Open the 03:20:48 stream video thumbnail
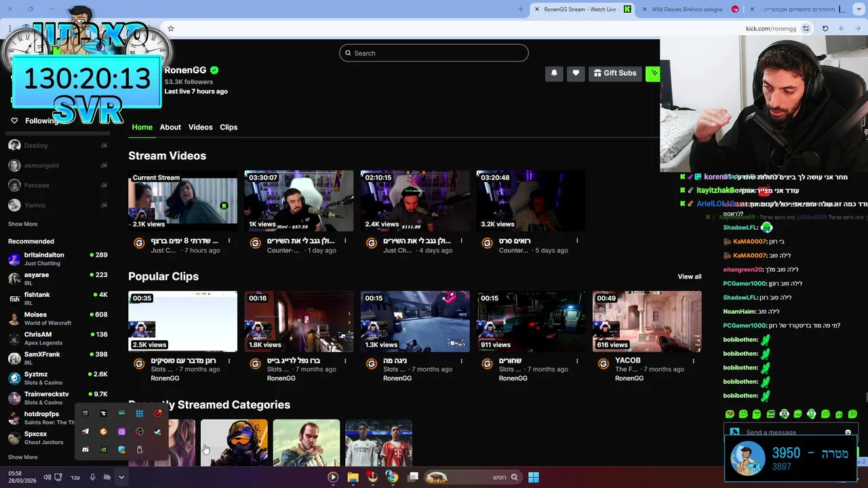This screenshot has height=488, width=868. click(x=531, y=201)
